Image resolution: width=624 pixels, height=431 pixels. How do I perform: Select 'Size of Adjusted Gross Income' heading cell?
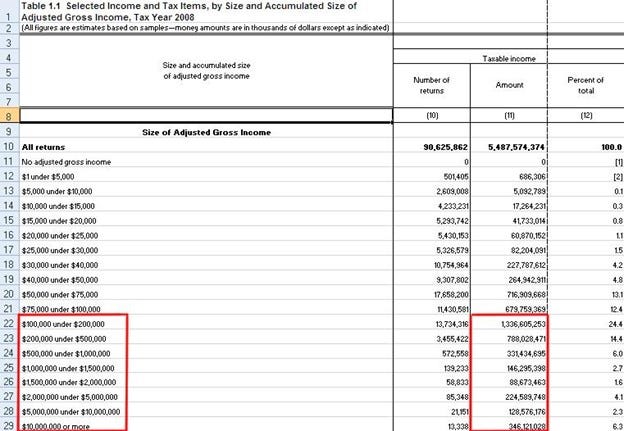coord(207,133)
